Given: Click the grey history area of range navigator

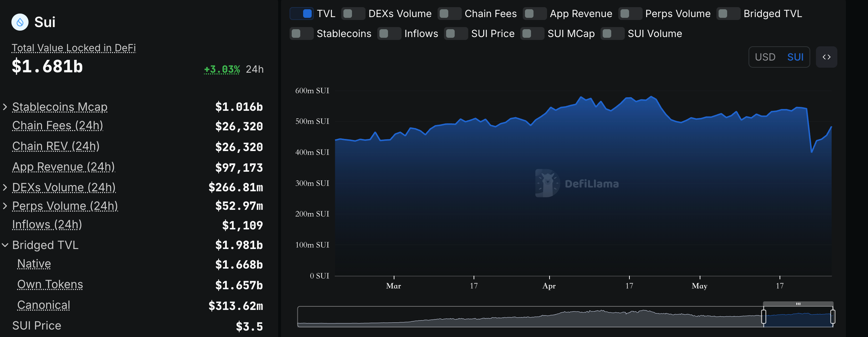Looking at the screenshot, I should [x=530, y=317].
